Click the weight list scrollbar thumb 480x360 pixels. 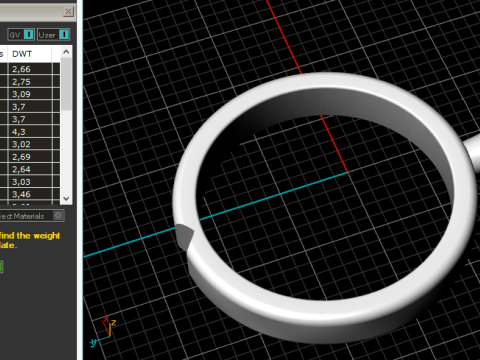pyautogui.click(x=66, y=83)
